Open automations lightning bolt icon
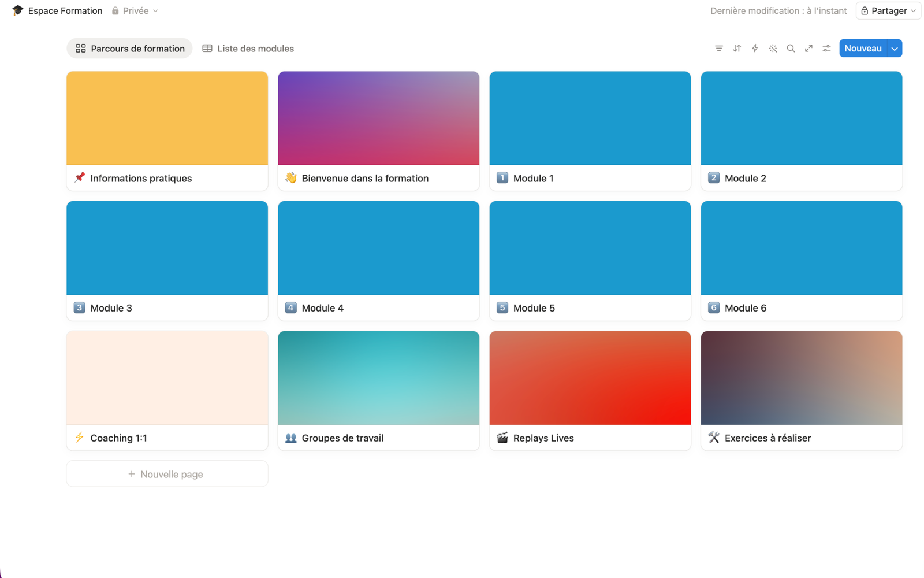Image resolution: width=924 pixels, height=578 pixels. coord(755,49)
